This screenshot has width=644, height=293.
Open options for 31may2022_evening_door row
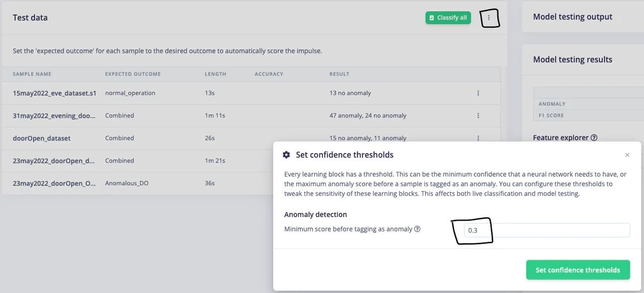[478, 116]
